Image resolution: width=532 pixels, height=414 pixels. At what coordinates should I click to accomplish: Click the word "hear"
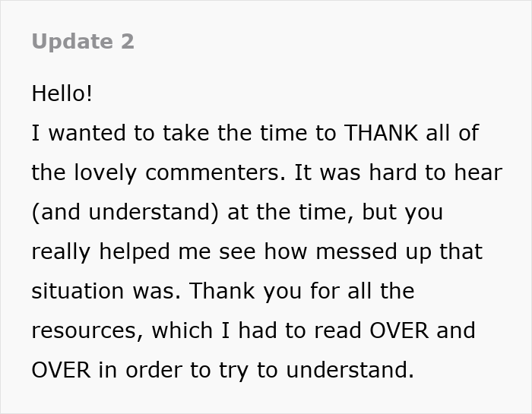[476, 172]
